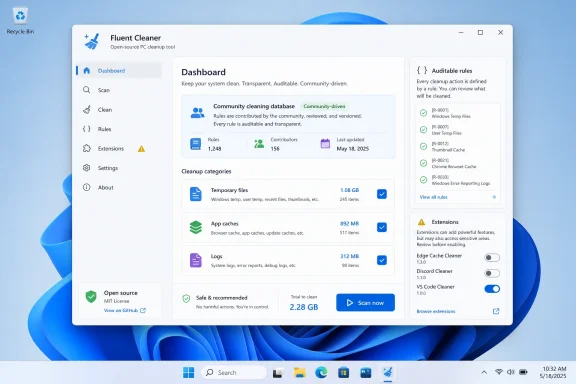The image size is (576, 384).
Task: Open File Explorer from taskbar
Action: pos(299,373)
